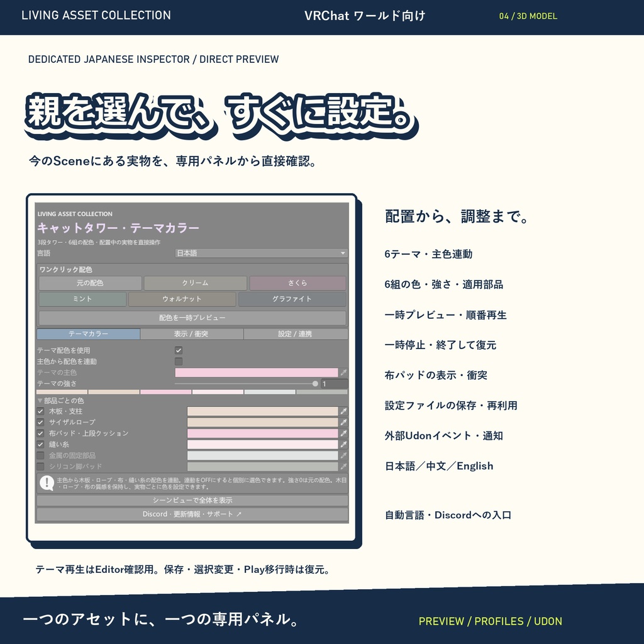Use eyedropper for 金属の固定部品 color
Viewport: 644px width, 644px height.
tap(343, 455)
